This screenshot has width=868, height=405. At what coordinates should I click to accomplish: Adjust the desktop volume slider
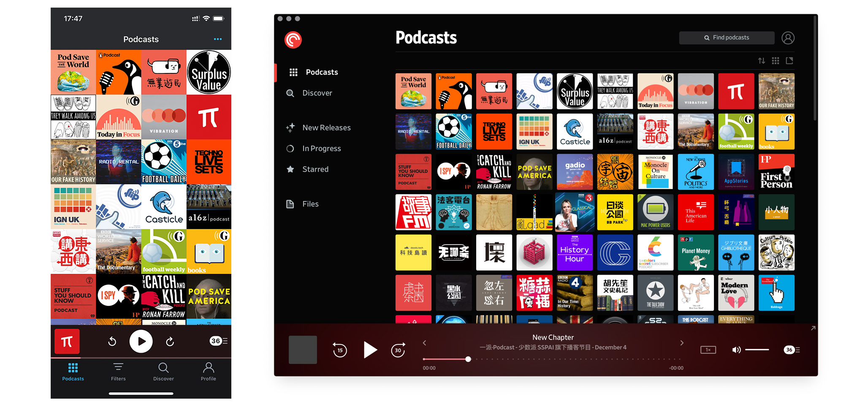(x=757, y=350)
